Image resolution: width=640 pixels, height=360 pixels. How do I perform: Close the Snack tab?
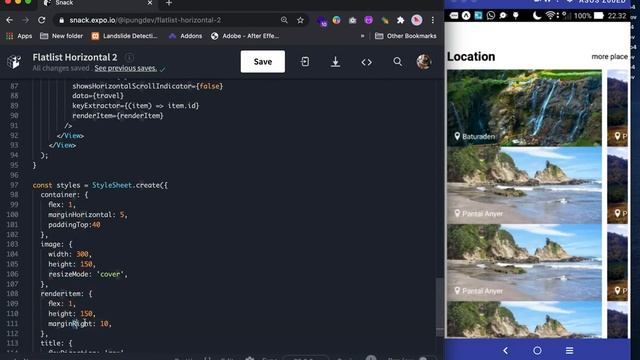(150, 3)
